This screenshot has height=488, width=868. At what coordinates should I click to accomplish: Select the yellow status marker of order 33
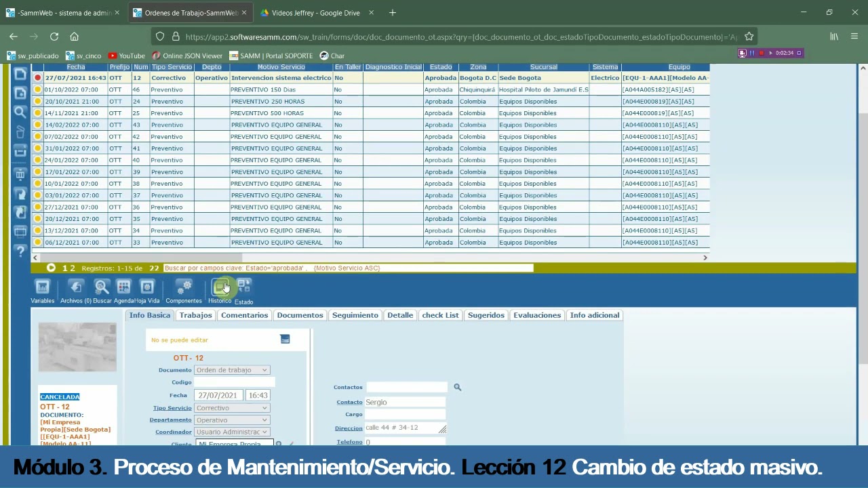[x=38, y=243]
